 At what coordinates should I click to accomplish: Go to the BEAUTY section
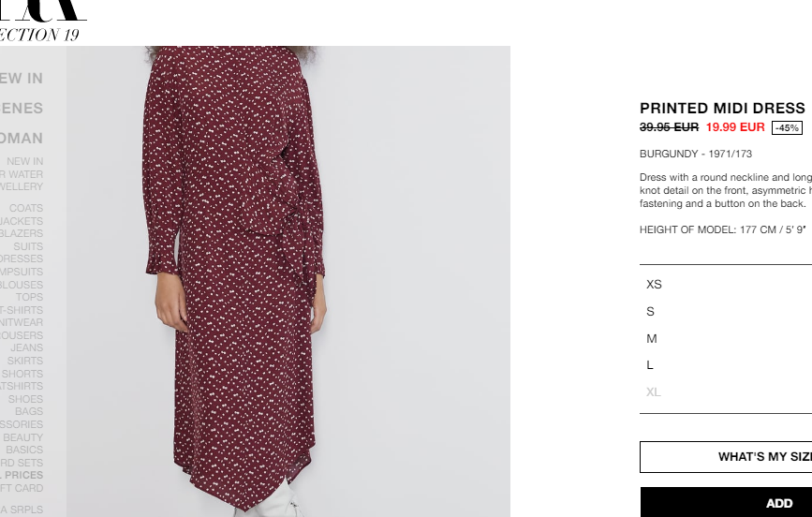point(22,437)
